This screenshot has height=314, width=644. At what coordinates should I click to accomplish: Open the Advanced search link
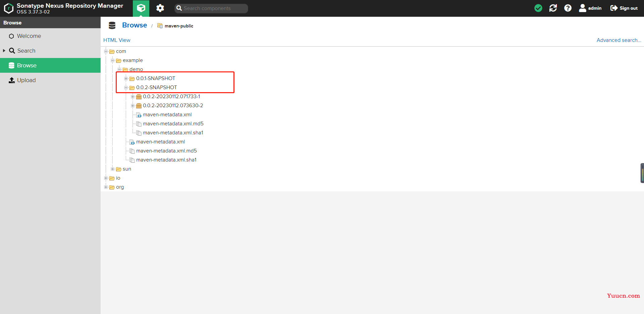coord(619,40)
